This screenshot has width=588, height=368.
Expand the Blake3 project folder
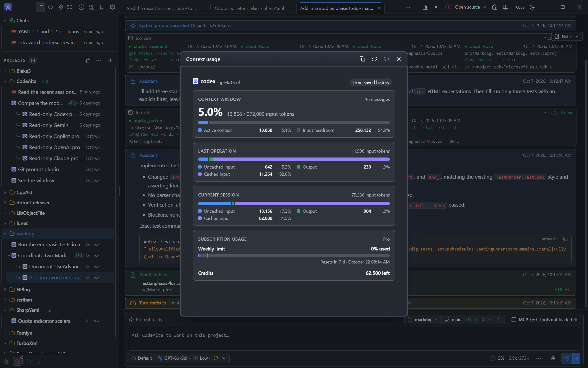coord(5,71)
